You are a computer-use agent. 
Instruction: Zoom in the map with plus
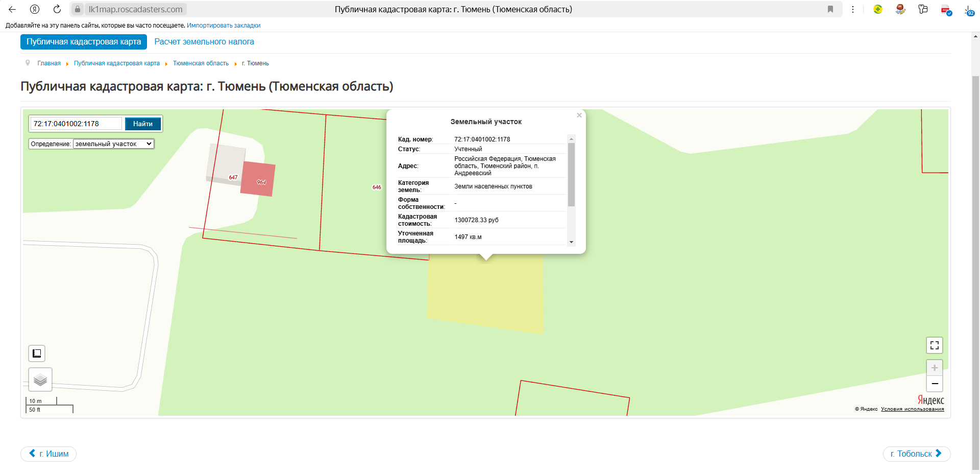935,368
